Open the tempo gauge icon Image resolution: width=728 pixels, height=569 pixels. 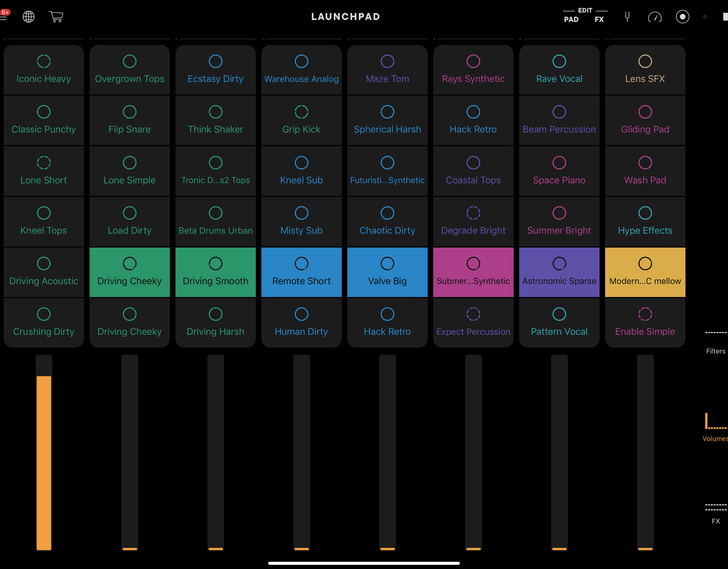click(655, 17)
